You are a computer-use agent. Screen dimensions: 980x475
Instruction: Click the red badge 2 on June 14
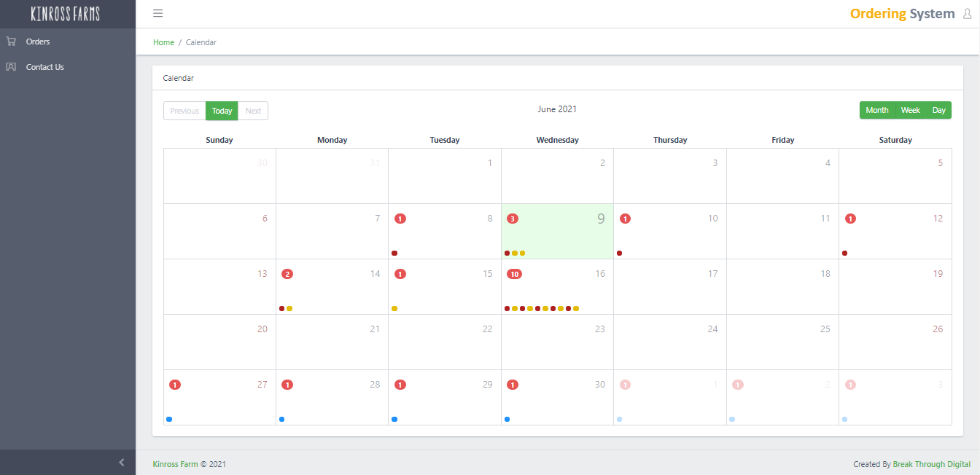click(x=287, y=274)
